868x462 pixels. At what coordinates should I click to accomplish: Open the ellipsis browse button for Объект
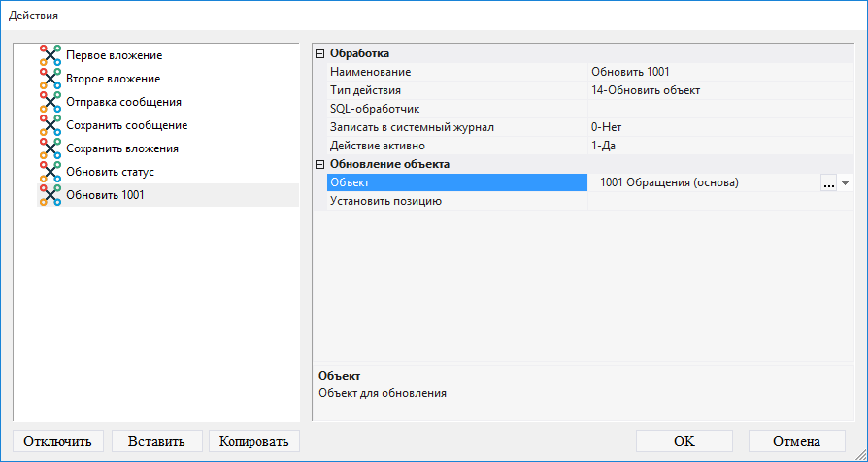click(x=828, y=183)
